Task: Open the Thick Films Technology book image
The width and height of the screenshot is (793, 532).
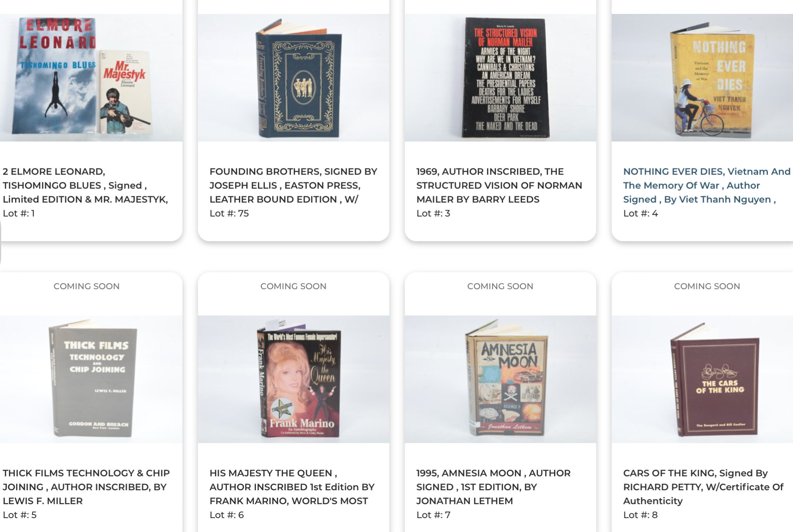Action: 91,379
